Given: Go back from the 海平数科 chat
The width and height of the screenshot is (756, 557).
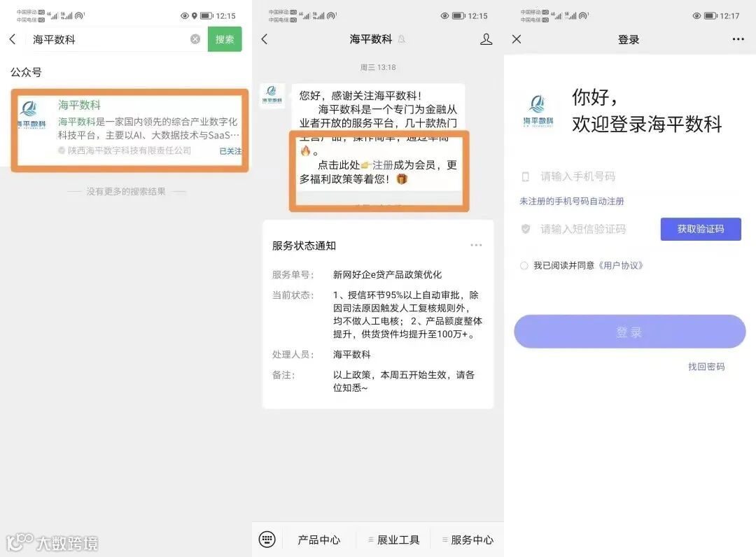Looking at the screenshot, I should (264, 39).
